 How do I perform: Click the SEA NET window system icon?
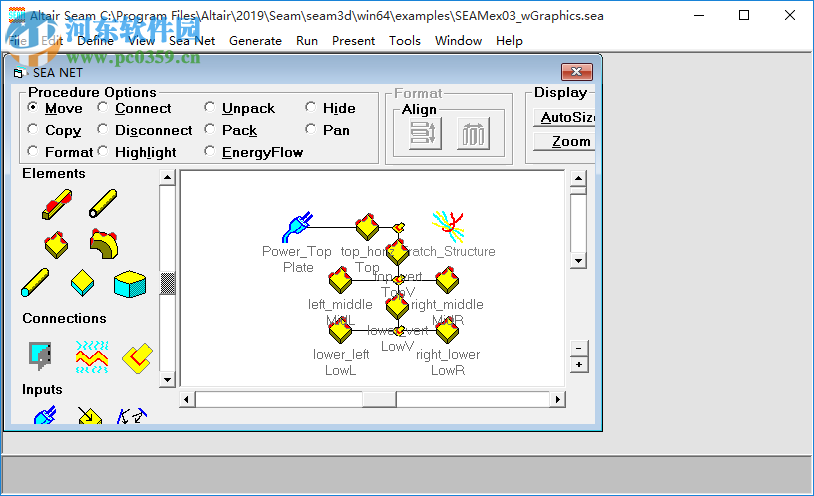[x=19, y=73]
